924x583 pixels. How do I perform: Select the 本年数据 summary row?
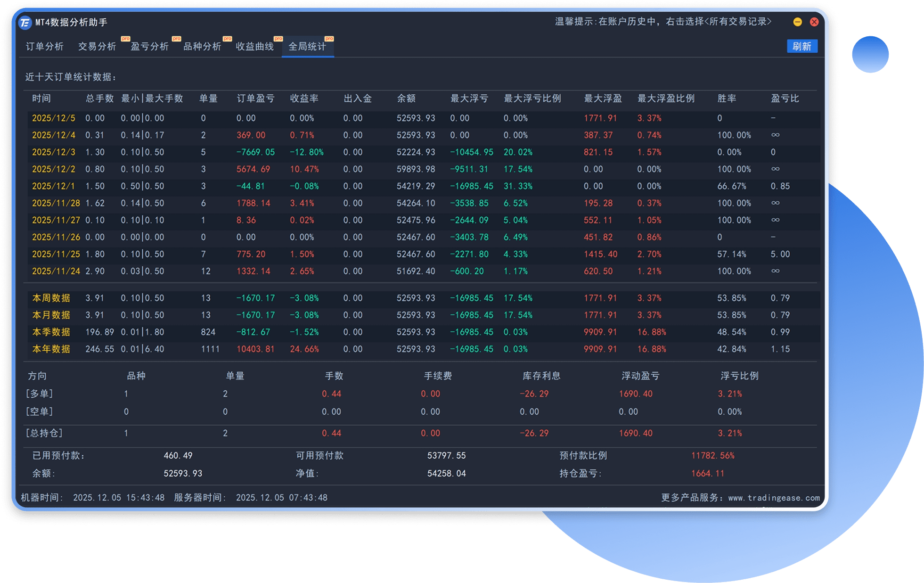[x=423, y=349]
